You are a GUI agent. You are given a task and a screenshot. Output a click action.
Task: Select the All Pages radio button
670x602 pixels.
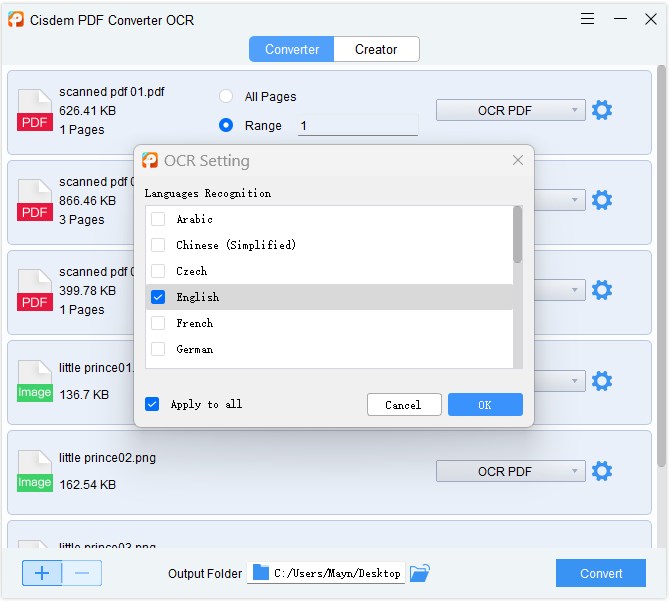coord(226,96)
